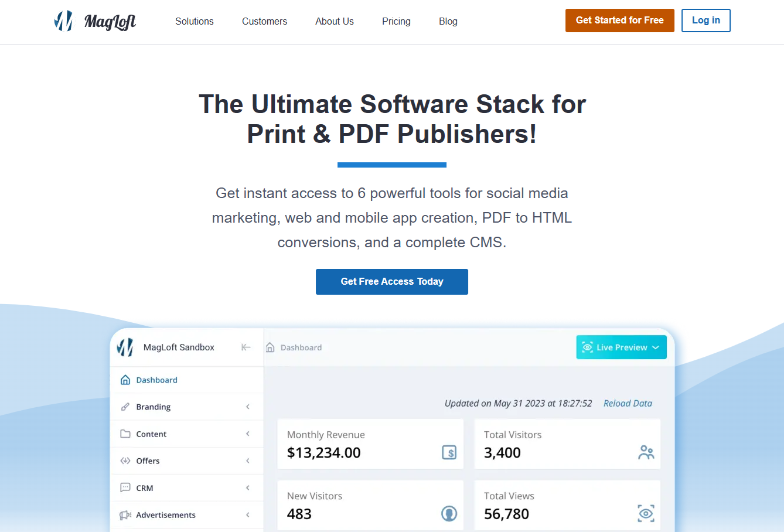The height and width of the screenshot is (532, 784).
Task: Click the New Visitors person icon
Action: click(x=449, y=514)
